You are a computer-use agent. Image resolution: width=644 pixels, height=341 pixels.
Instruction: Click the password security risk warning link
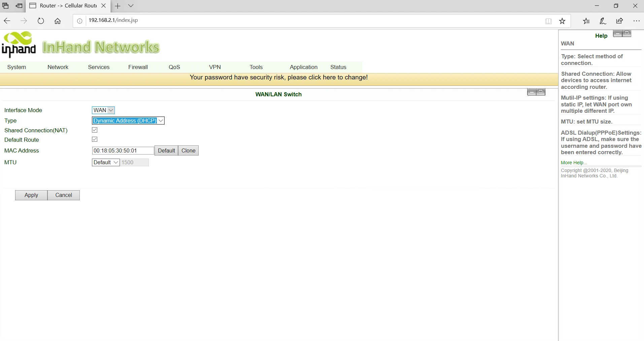(x=279, y=77)
